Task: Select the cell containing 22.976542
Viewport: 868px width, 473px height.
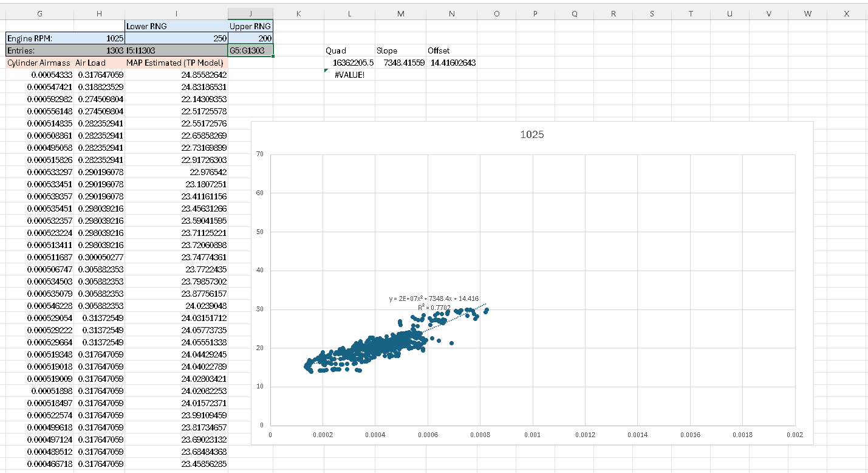Action: point(176,172)
